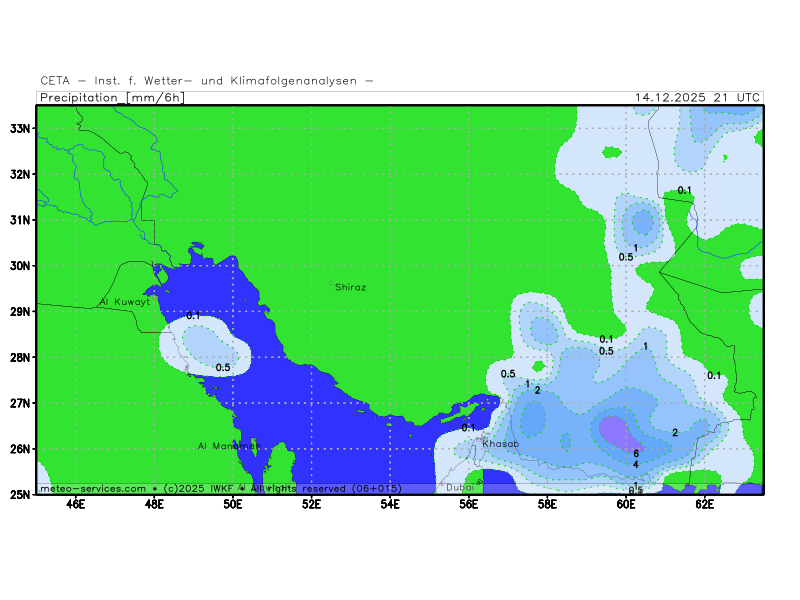Select the Al Manamah city label

tap(228, 446)
